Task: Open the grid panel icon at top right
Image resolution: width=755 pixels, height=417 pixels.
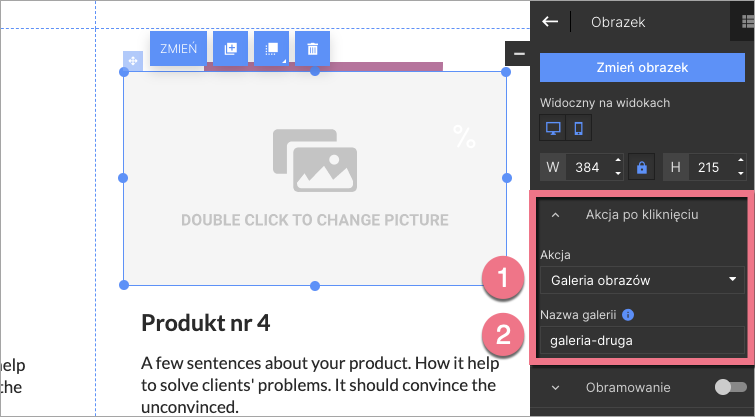Action: click(x=747, y=21)
